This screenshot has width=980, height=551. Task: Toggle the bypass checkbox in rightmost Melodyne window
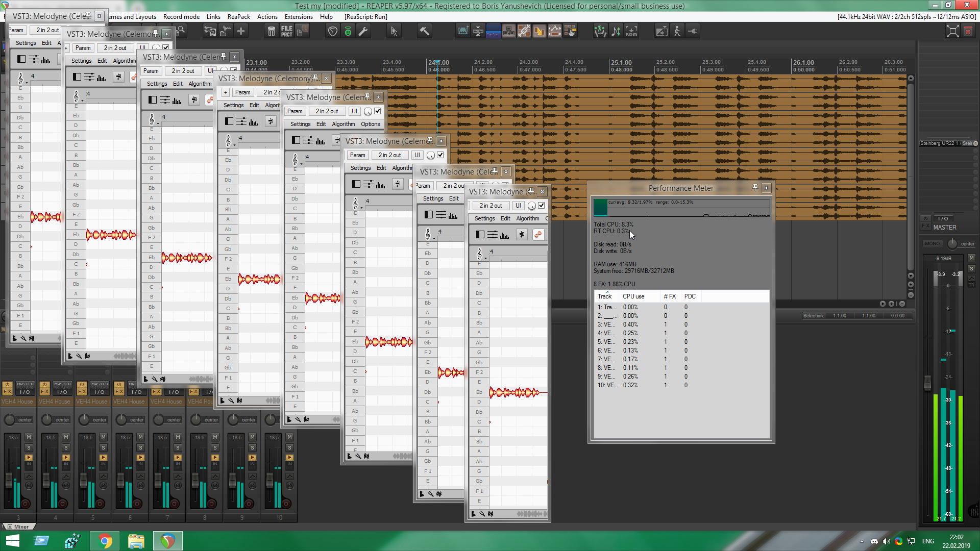tap(542, 206)
